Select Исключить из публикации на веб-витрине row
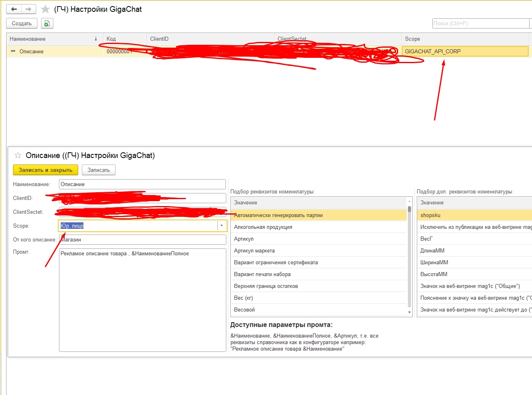The height and width of the screenshot is (395, 532). click(x=475, y=227)
